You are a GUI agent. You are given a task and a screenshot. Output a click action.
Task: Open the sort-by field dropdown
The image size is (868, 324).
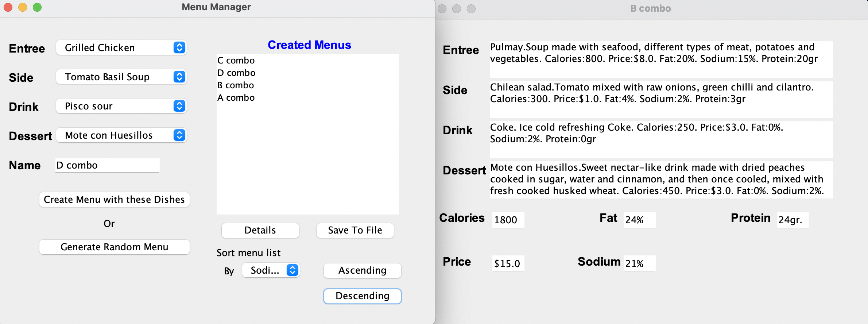tap(271, 270)
